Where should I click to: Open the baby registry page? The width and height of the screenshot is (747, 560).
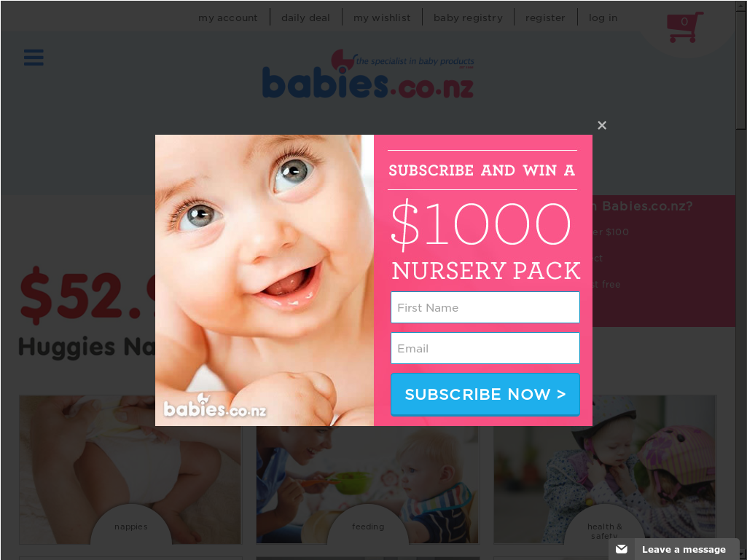click(x=468, y=17)
